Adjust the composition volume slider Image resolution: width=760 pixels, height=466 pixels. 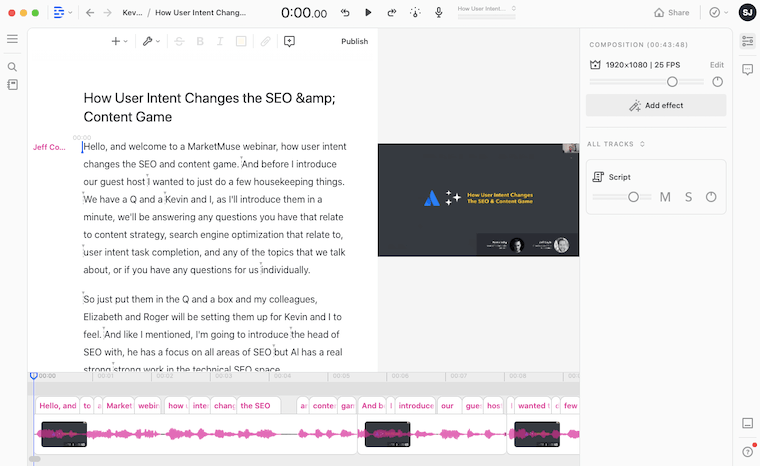coord(672,82)
